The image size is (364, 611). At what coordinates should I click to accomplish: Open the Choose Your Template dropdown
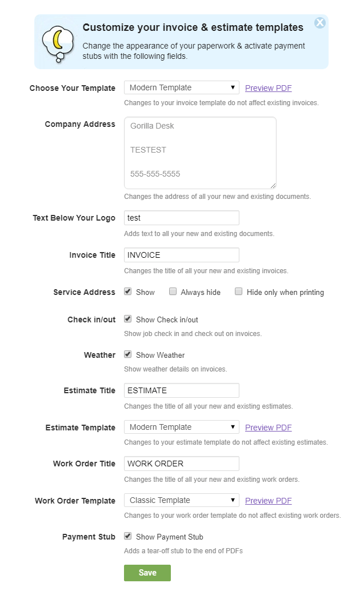[x=182, y=87]
